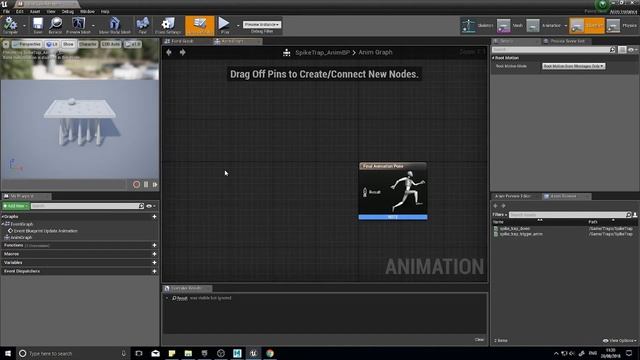The height and width of the screenshot is (360, 640).
Task: Step forward in preview viewport
Action: 155,184
